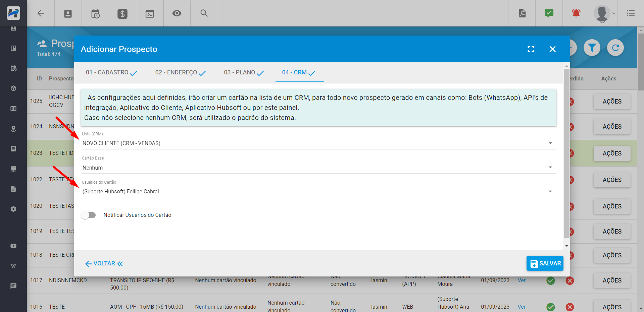Open AÇÕES for prospect 1017
644x312 pixels.
(612, 280)
